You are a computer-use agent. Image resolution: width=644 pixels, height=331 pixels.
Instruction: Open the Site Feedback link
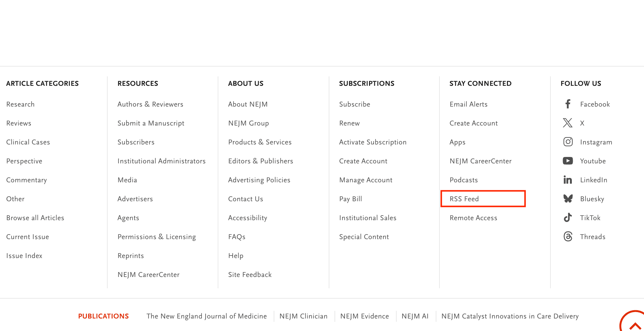(x=250, y=275)
